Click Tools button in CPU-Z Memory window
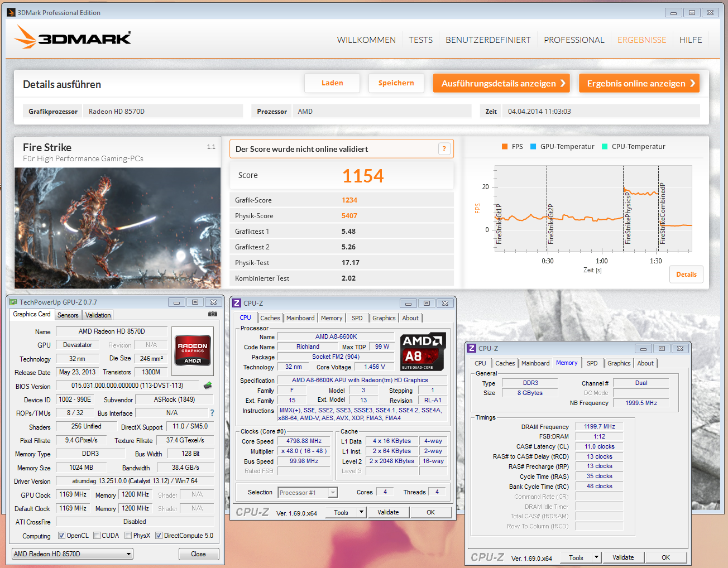Screen dimensions: 728x568 coord(576,557)
